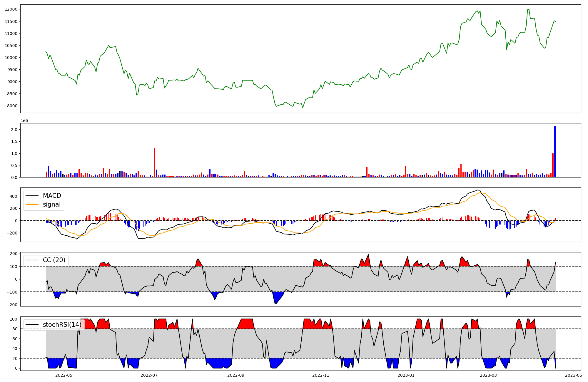Click the 1e6 volume scale label

24,121
